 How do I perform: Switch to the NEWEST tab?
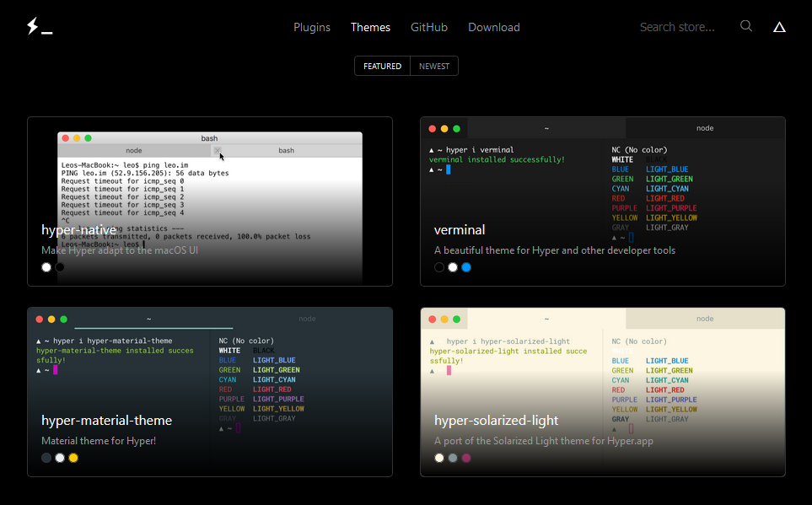pyautogui.click(x=434, y=66)
